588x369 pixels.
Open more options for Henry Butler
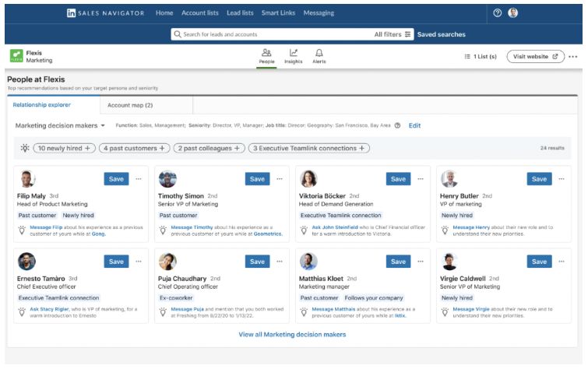coord(562,179)
